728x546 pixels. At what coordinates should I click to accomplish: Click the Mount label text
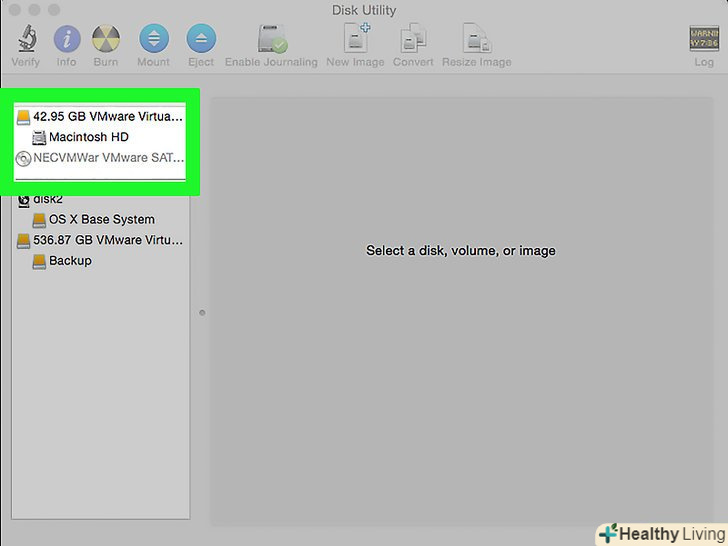[x=154, y=62]
